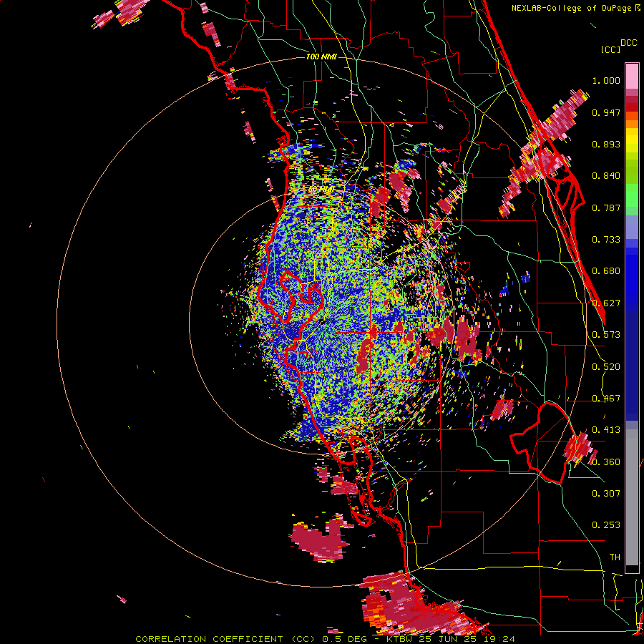
Task: Select the 0.253 scale value
Action: pyautogui.click(x=606, y=525)
